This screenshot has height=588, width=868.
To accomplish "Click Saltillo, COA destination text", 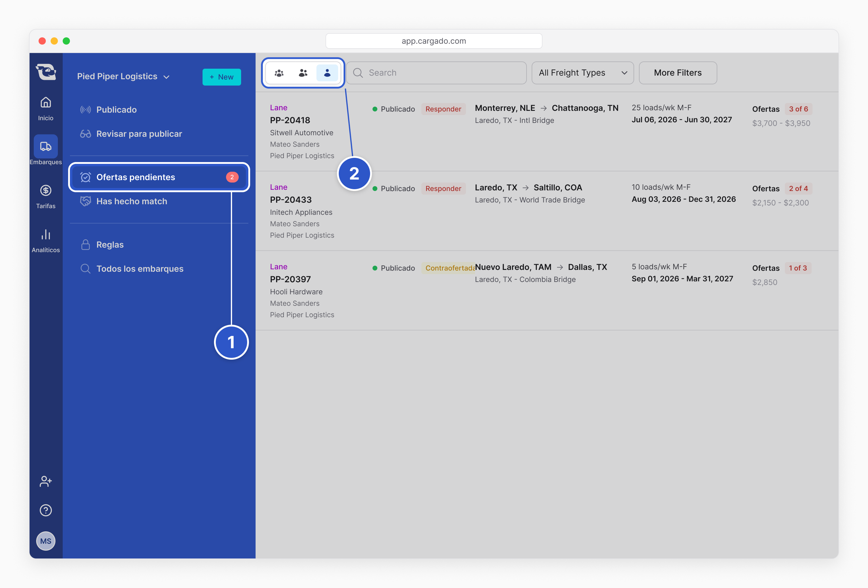I will pyautogui.click(x=558, y=187).
